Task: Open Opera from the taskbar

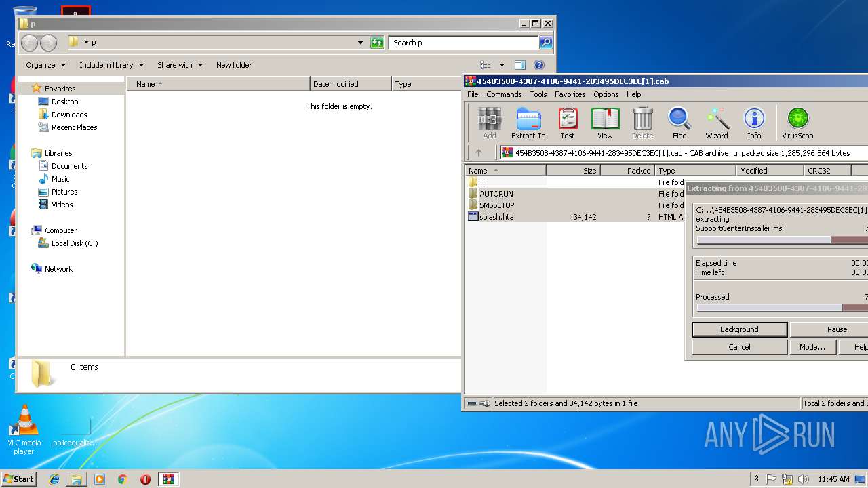Action: (145, 479)
